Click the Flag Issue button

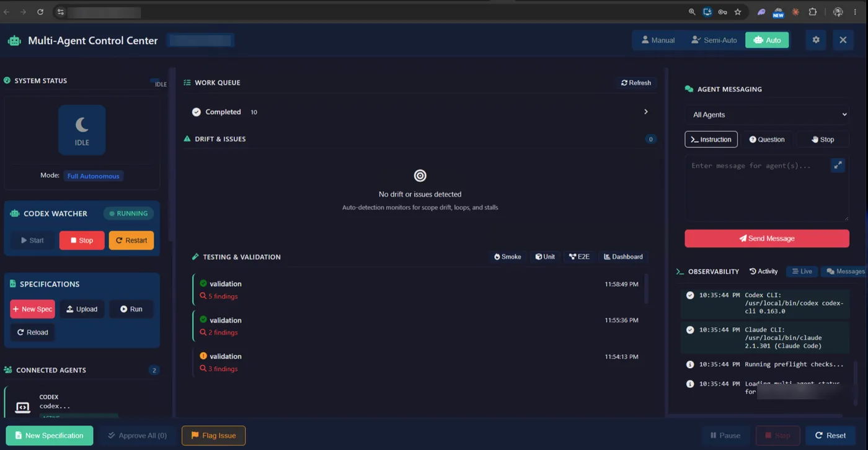pyautogui.click(x=213, y=436)
